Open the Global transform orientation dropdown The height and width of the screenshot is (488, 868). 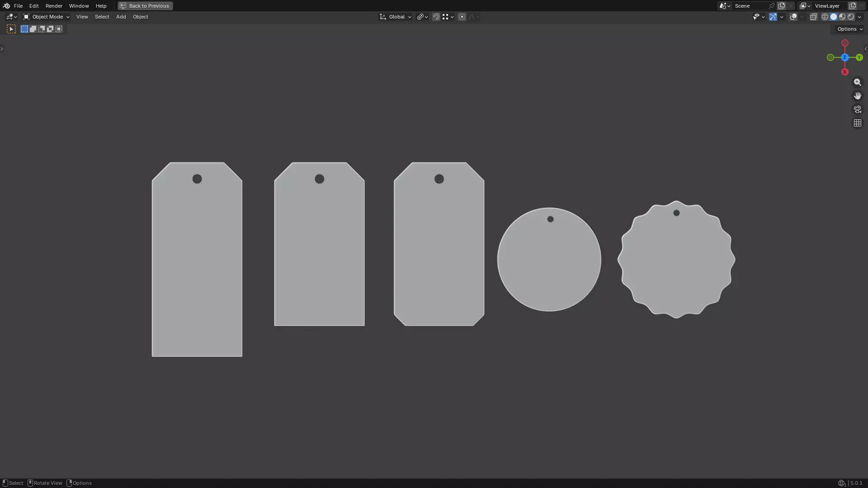point(396,17)
